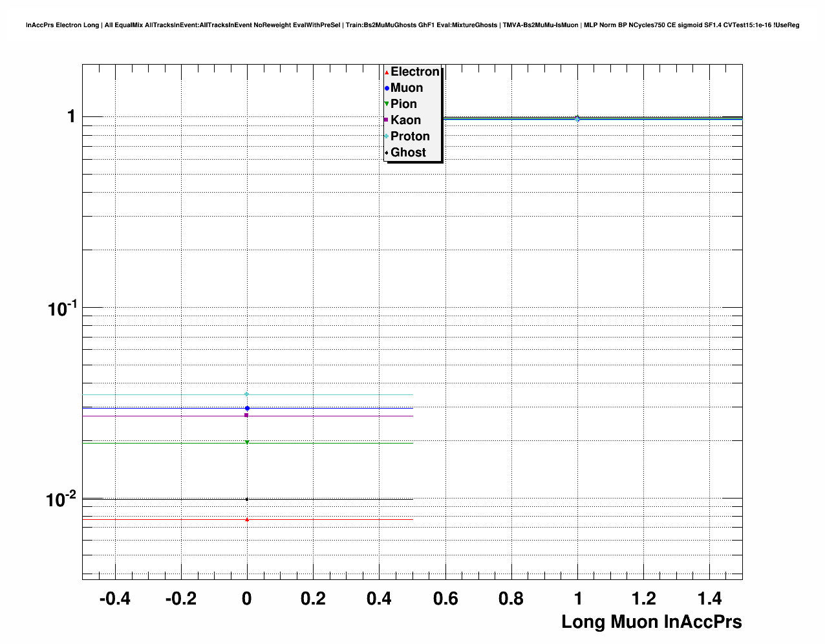Click the red Electron data point at x=0
825x644 pixels.
(247, 519)
